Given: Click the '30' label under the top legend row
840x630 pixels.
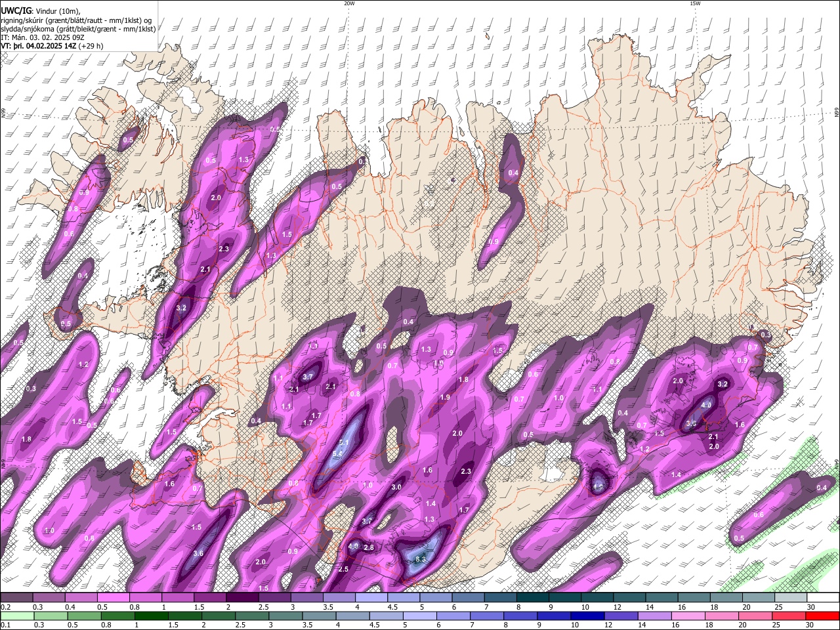Looking at the screenshot, I should pos(810,607).
